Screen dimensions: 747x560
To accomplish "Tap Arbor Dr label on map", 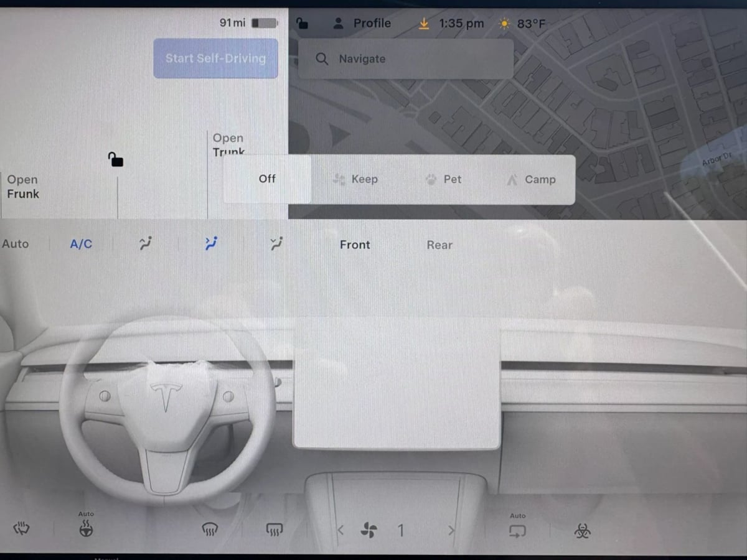I will 716,160.
